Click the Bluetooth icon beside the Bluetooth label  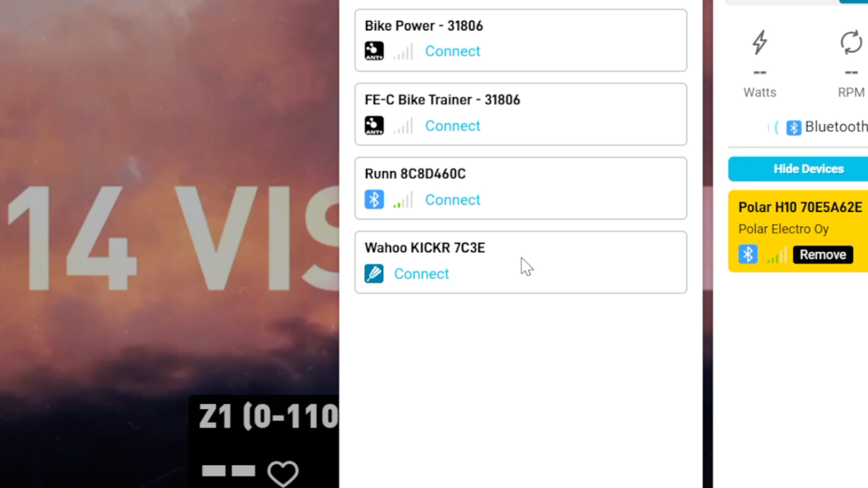793,127
